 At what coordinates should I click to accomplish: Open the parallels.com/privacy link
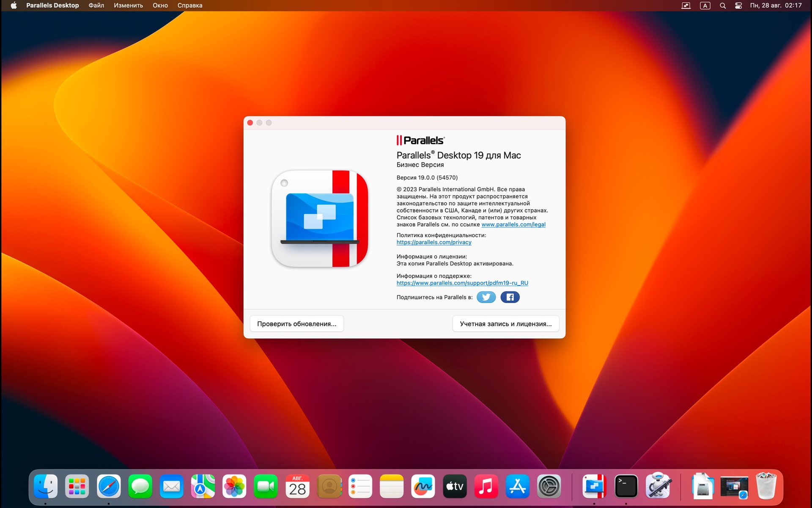(433, 242)
